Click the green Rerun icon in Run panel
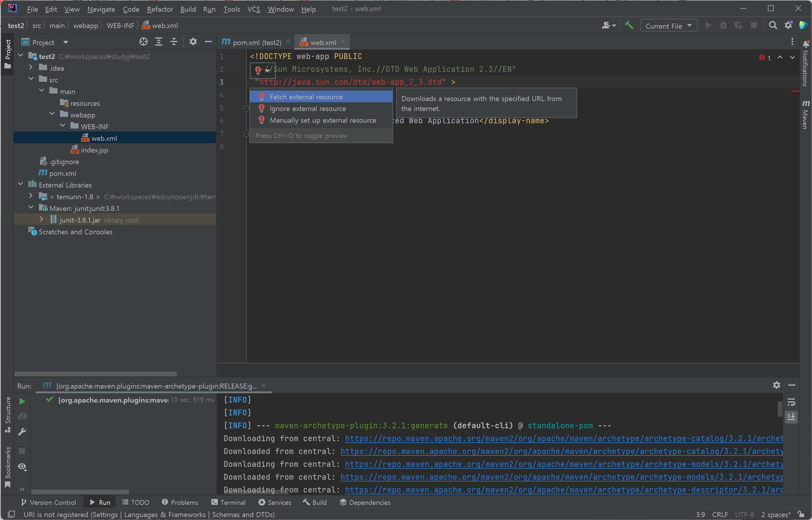 (22, 401)
